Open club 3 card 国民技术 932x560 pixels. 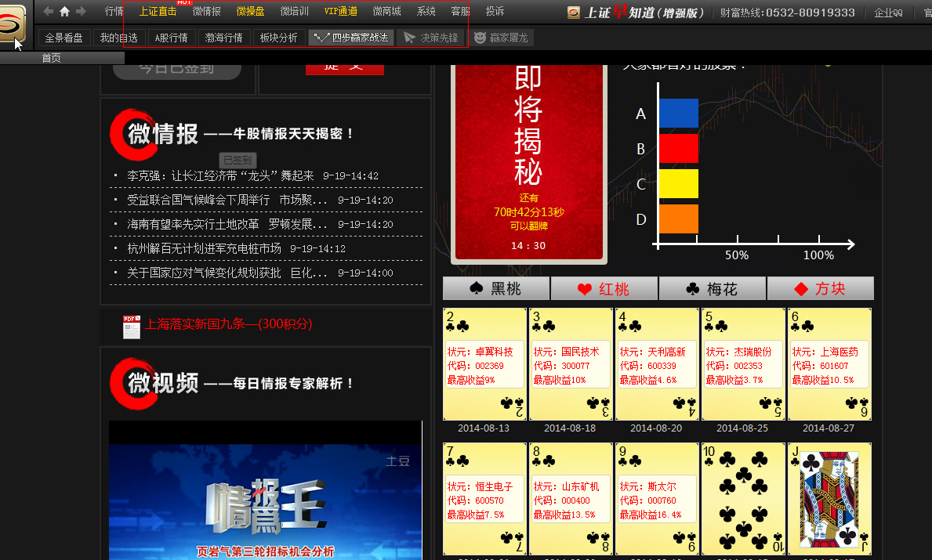pos(571,364)
